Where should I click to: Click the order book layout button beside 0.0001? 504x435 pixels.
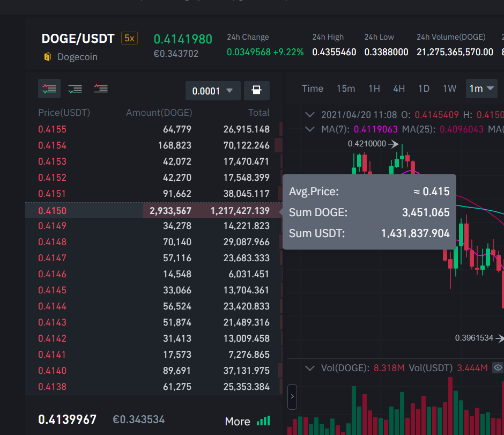[x=256, y=91]
